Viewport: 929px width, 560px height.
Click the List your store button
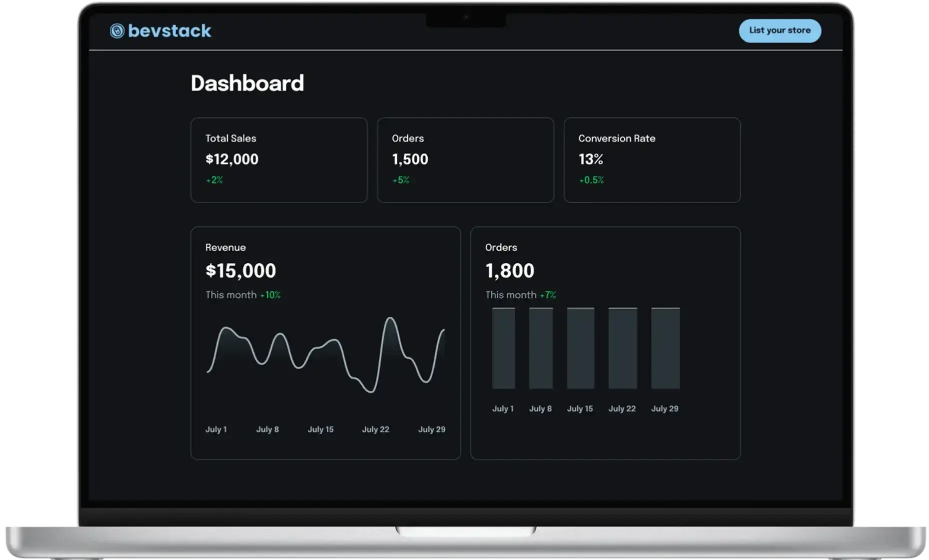(780, 30)
